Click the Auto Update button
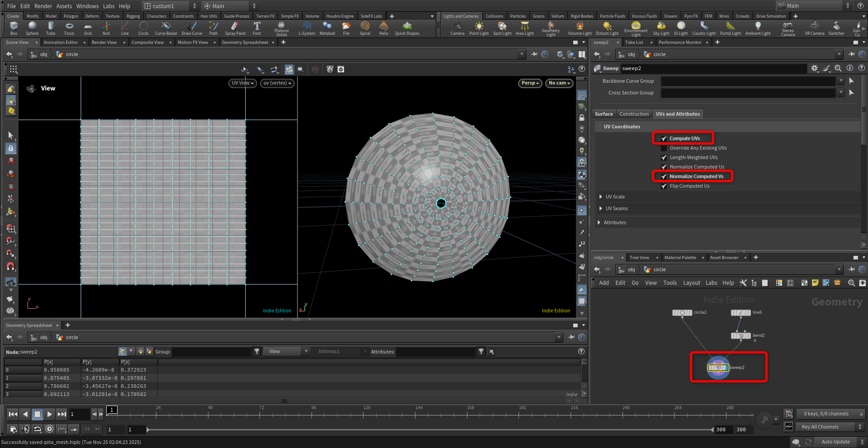The height and width of the screenshot is (448, 868). click(x=835, y=442)
